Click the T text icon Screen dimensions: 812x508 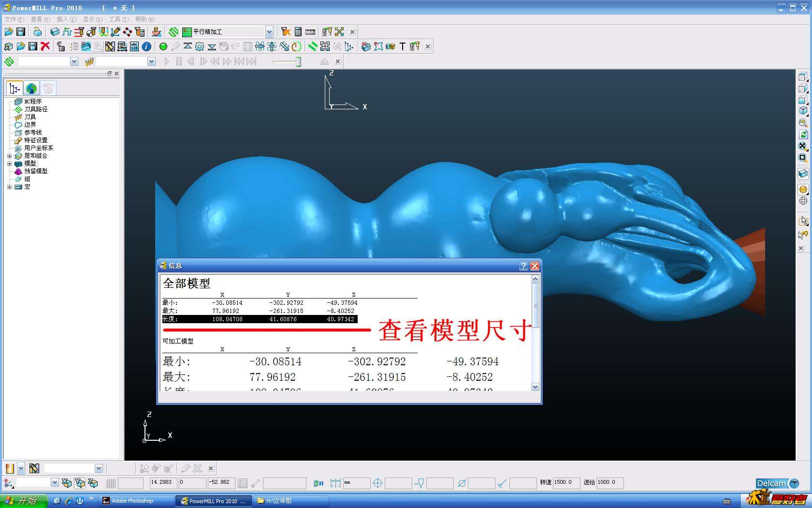tap(402, 46)
